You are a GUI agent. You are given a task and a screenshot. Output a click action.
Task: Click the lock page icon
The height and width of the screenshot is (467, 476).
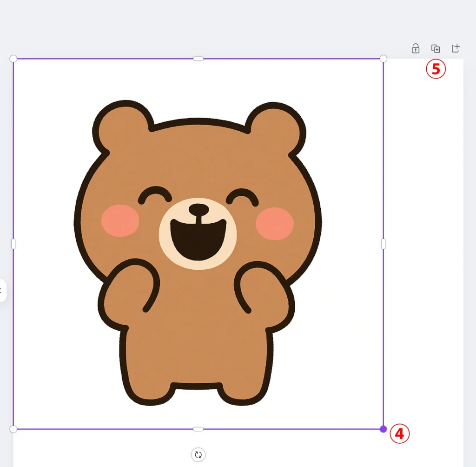[416, 48]
